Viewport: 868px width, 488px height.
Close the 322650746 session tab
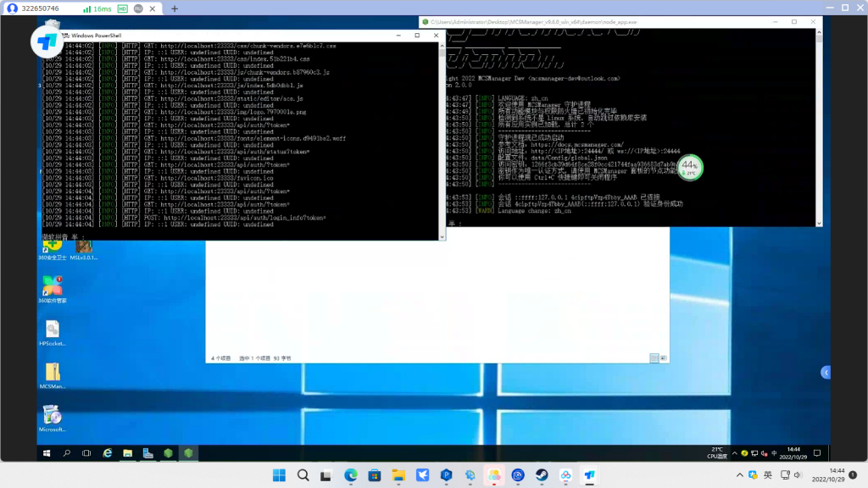(153, 8)
